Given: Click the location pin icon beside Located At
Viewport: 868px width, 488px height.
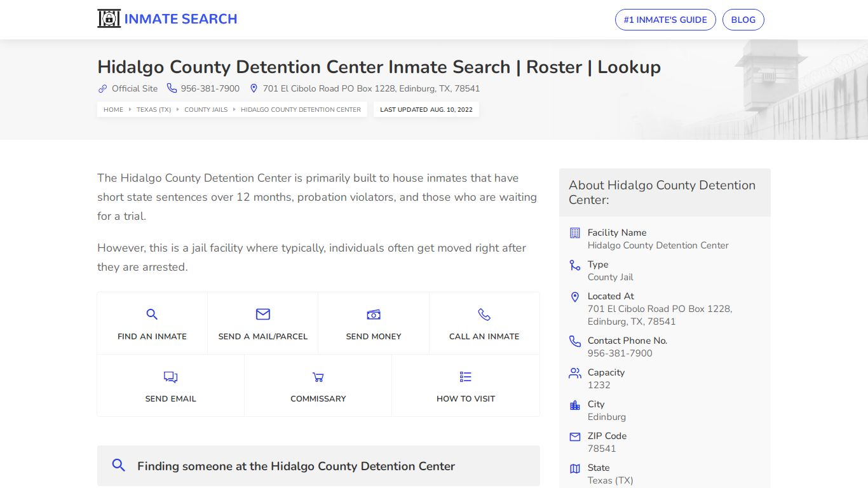Looking at the screenshot, I should (575, 297).
